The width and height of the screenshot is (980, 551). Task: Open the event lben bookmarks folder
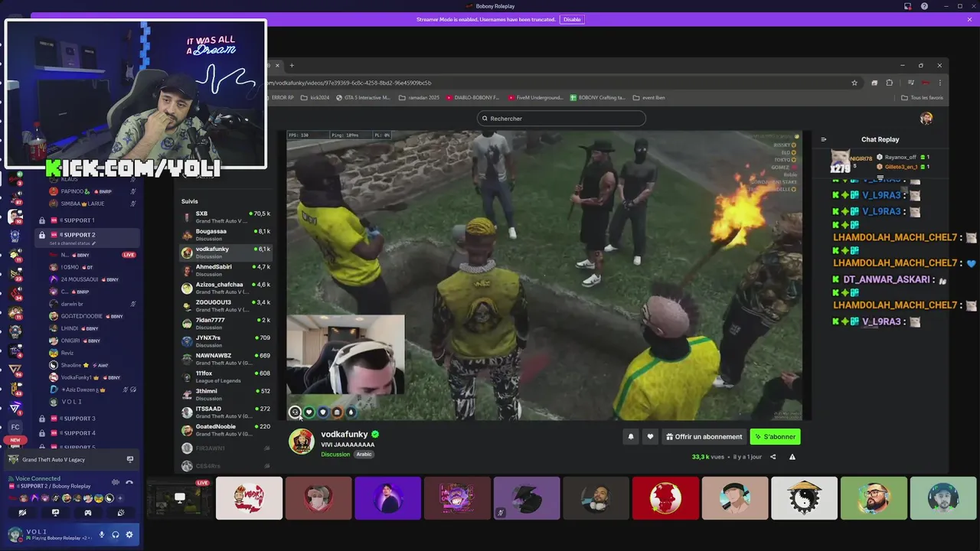(648, 98)
